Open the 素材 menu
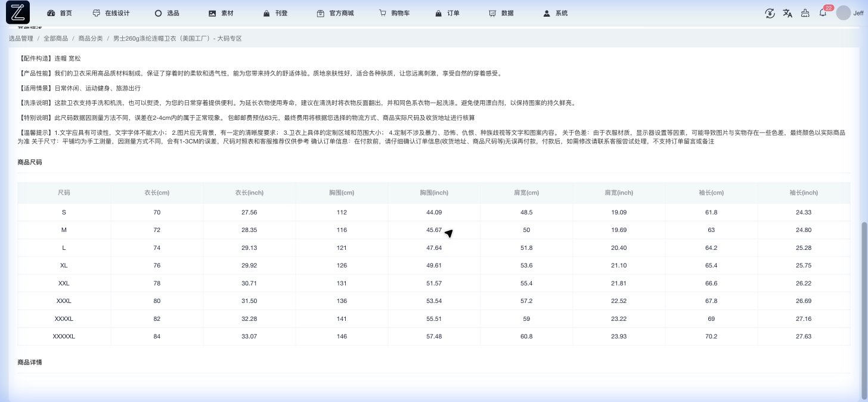Viewport: 868px width, 402px height. click(221, 13)
